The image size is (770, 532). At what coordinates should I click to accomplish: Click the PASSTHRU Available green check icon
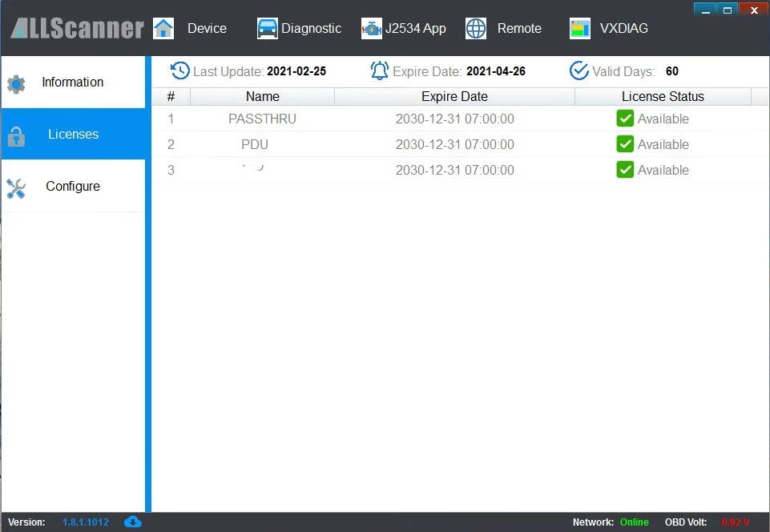[x=625, y=119]
